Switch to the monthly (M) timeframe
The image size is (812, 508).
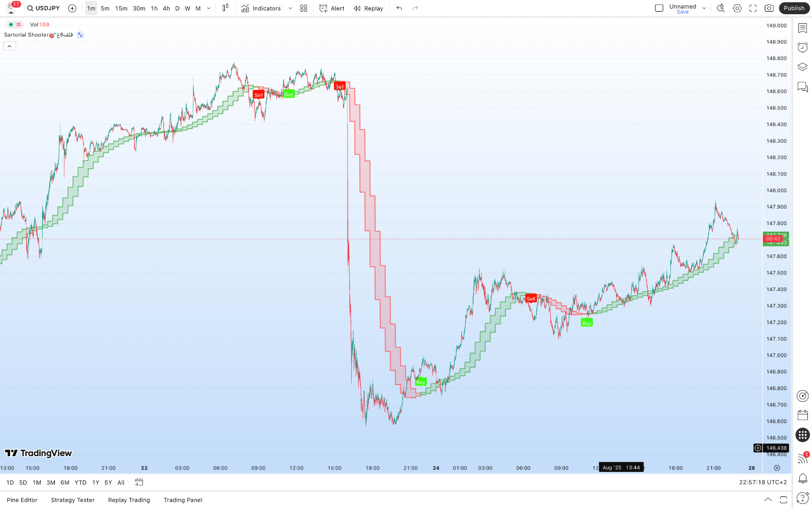tap(198, 8)
